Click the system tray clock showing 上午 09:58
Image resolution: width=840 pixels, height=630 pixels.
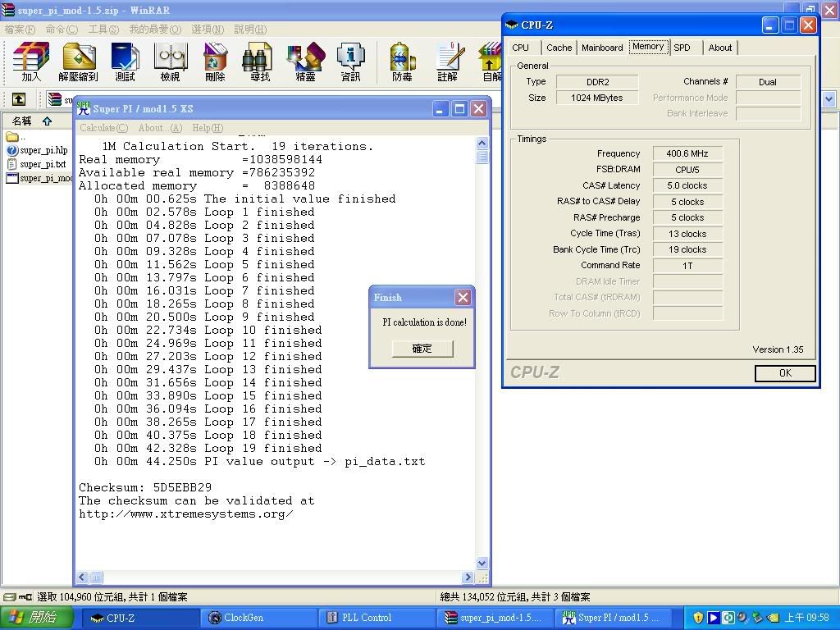click(x=806, y=618)
